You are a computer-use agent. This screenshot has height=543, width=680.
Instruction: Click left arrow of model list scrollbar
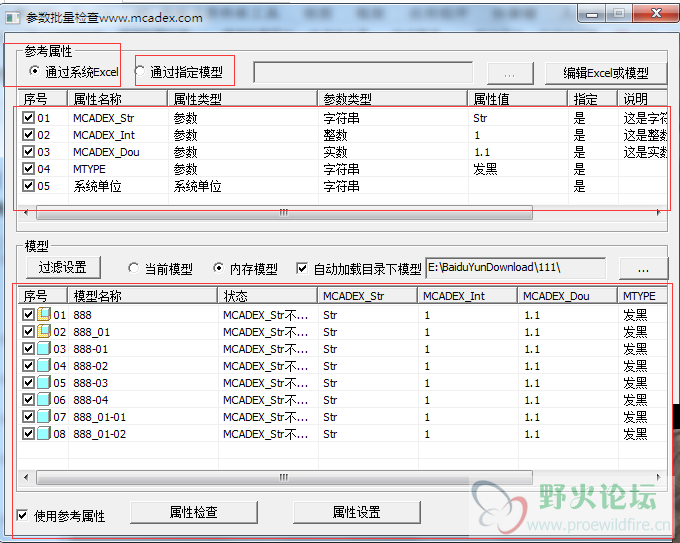coord(26,477)
